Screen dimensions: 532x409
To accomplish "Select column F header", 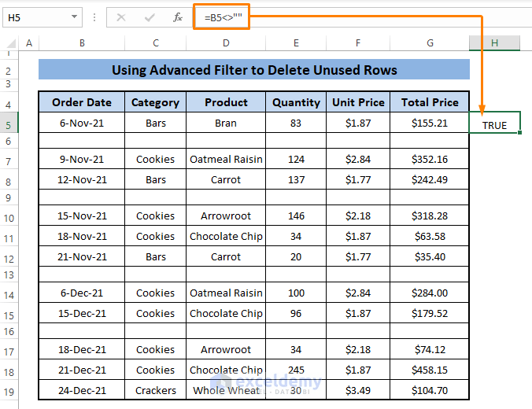I will [358, 43].
